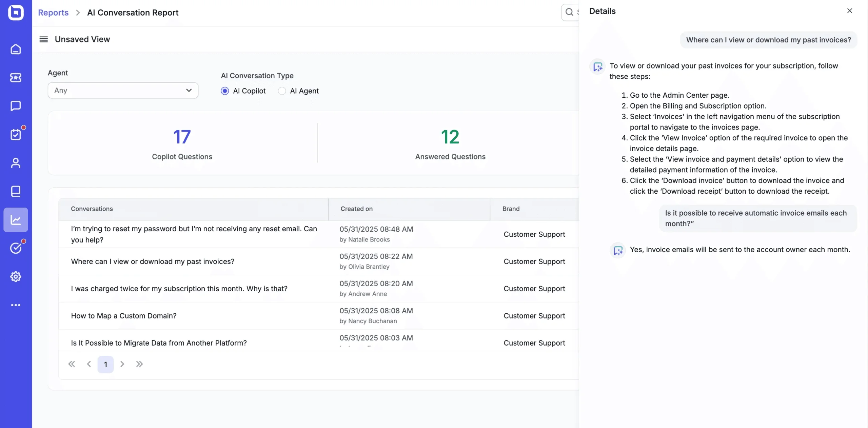The height and width of the screenshot is (428, 868).
Task: Select the AI Agent radio button
Action: 282,91
